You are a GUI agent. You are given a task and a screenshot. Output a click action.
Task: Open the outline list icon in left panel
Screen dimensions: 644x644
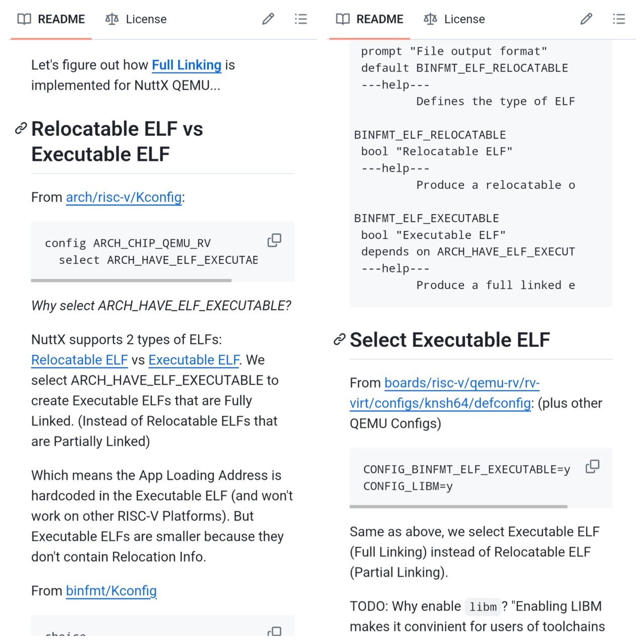[301, 19]
